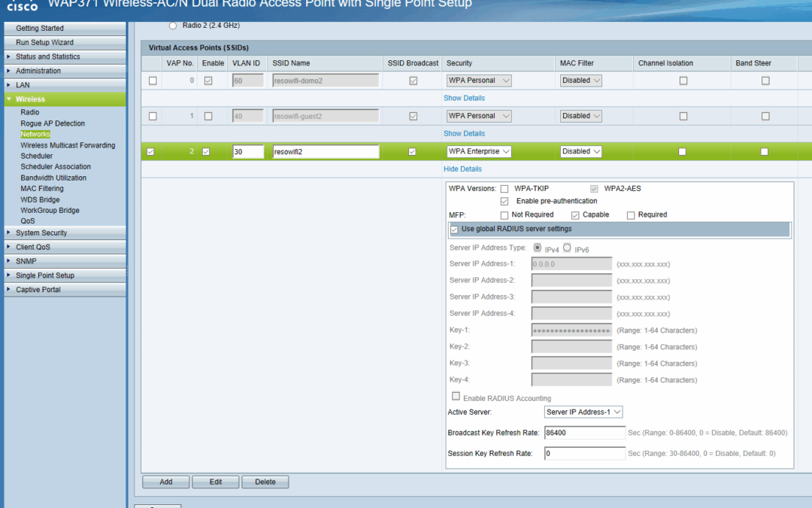Toggle Channel Isolation for VAP 0
This screenshot has height=508, width=812.
point(683,81)
